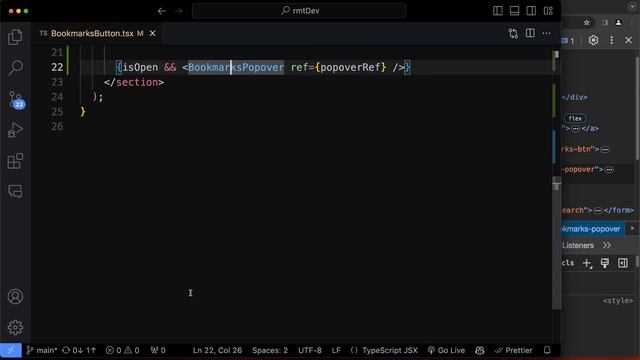Viewport: 640px width, 360px height.
Task: Open changes compare icon in editor toolbar
Action: coord(513,33)
